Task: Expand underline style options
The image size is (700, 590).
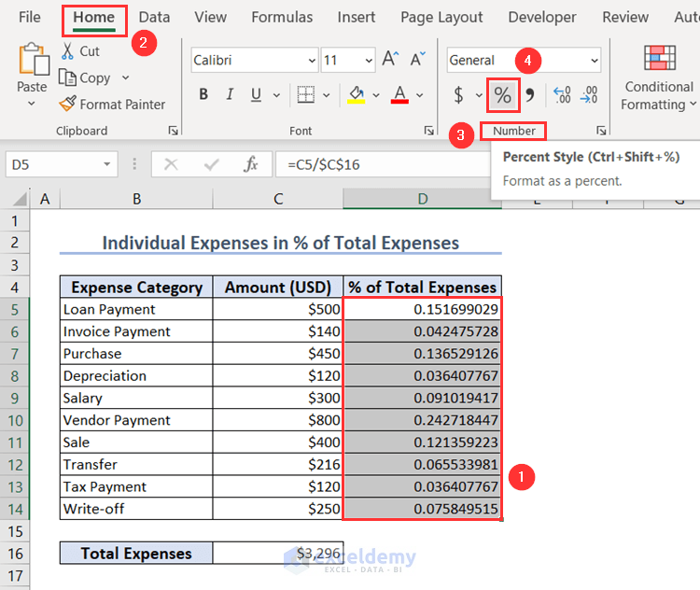Action: [276, 95]
